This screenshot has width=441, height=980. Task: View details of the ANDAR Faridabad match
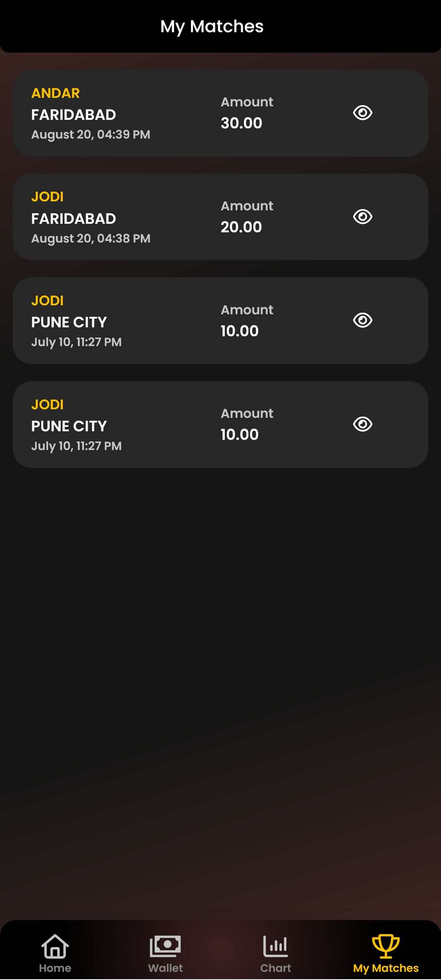click(x=362, y=113)
